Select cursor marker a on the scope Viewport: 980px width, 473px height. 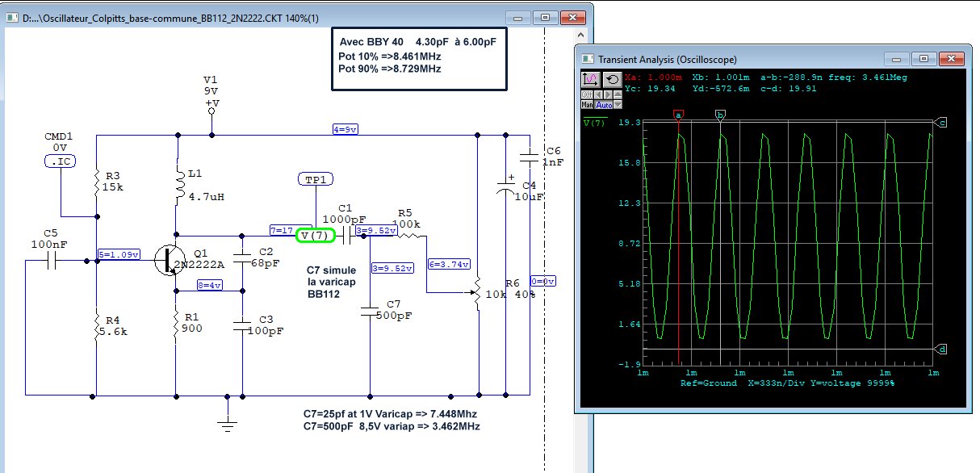[678, 115]
